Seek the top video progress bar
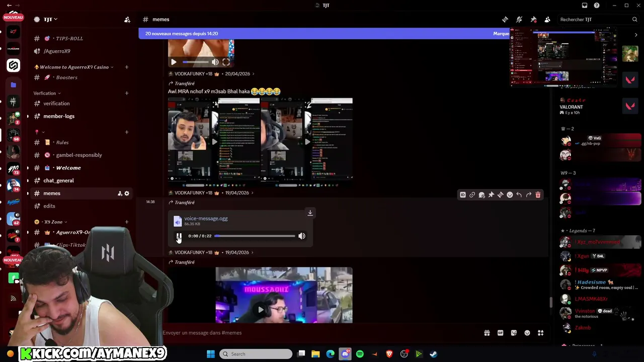This screenshot has height=362, width=644. pyautogui.click(x=195, y=62)
